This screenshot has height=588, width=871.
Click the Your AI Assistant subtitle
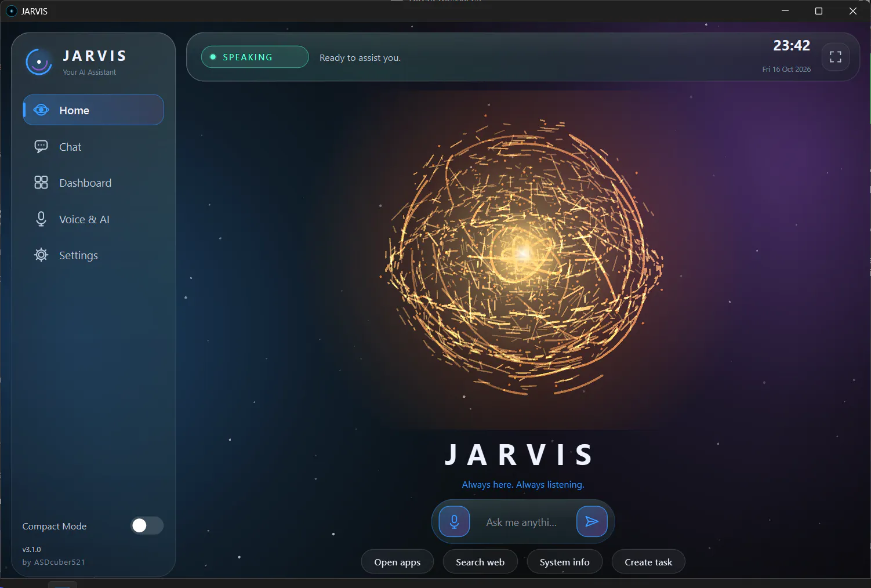89,72
